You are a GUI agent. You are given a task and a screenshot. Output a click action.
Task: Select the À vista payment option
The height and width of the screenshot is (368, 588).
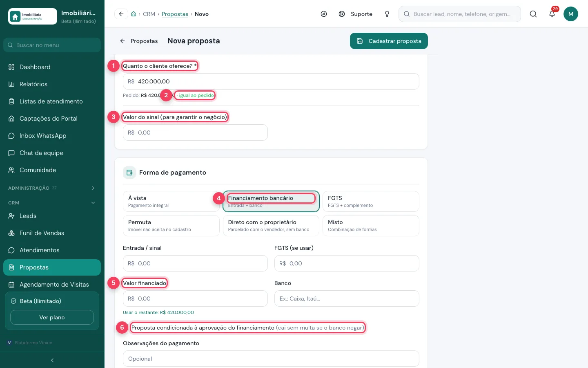[x=171, y=201]
